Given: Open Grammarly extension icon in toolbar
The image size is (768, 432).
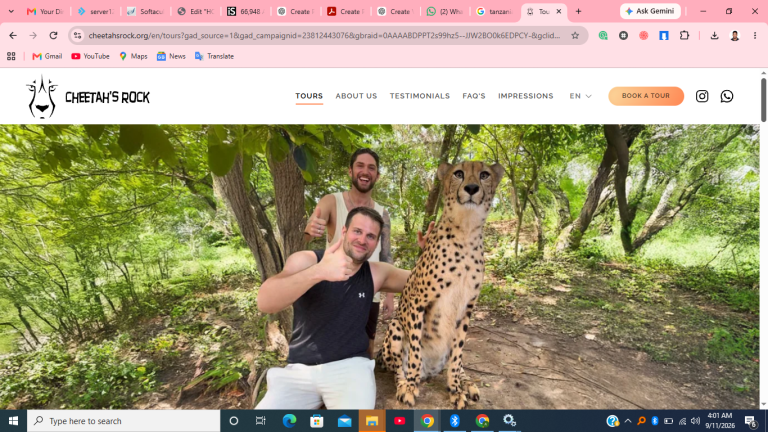Looking at the screenshot, I should tap(603, 36).
